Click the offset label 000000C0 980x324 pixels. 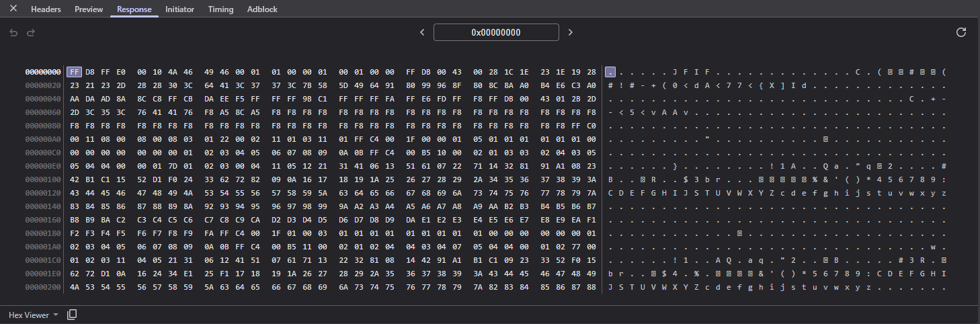tap(43, 153)
